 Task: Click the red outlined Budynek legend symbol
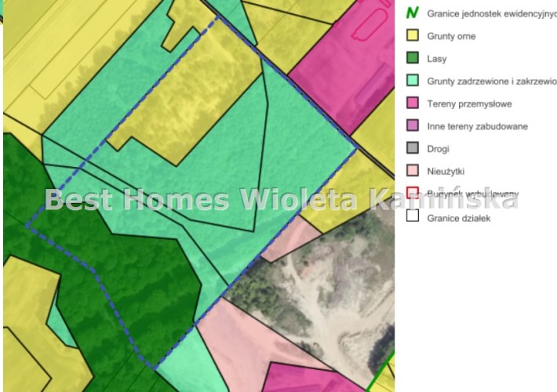coord(413,193)
